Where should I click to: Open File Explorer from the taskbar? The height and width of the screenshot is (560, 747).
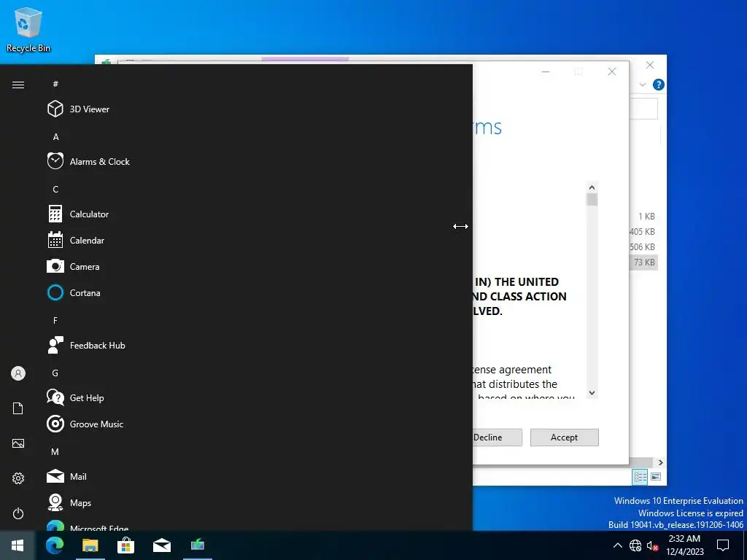(90, 545)
